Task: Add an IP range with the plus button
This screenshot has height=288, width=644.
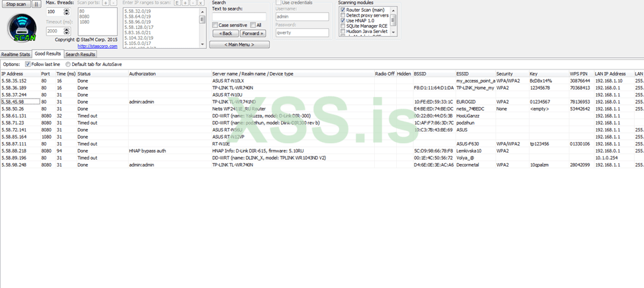Action: click(185, 3)
